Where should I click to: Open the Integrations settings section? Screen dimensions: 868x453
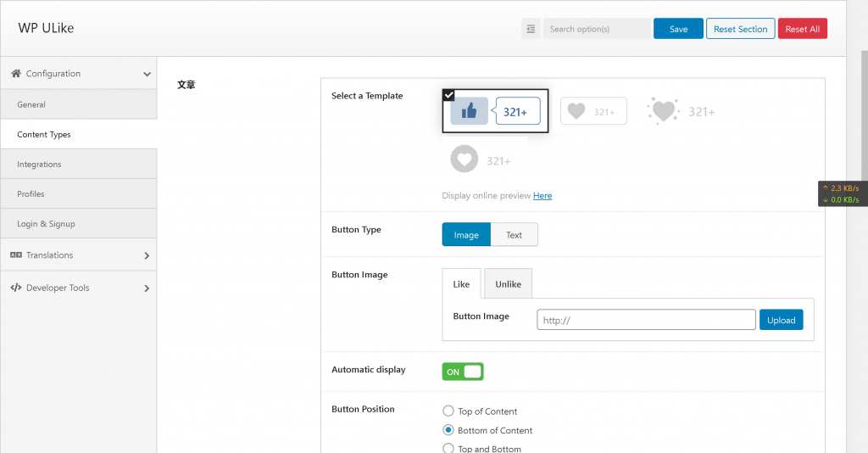tap(39, 165)
